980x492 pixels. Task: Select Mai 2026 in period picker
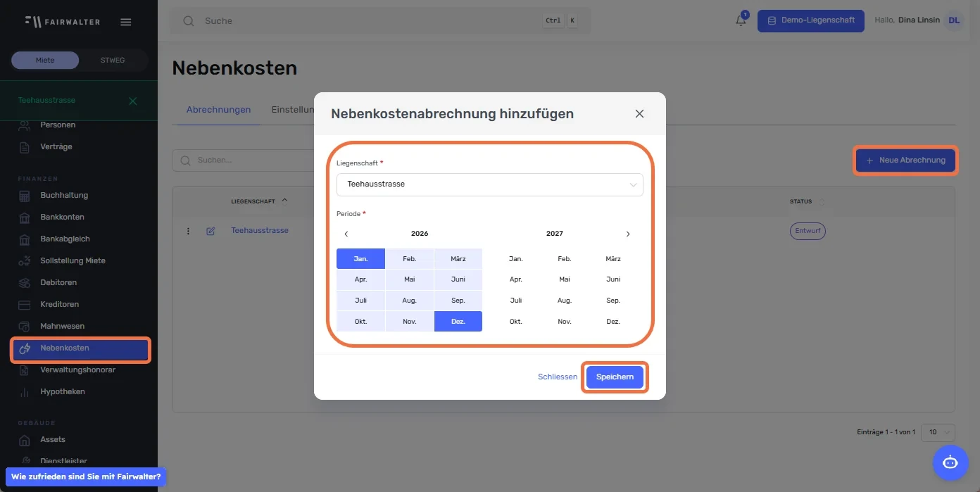tap(410, 279)
